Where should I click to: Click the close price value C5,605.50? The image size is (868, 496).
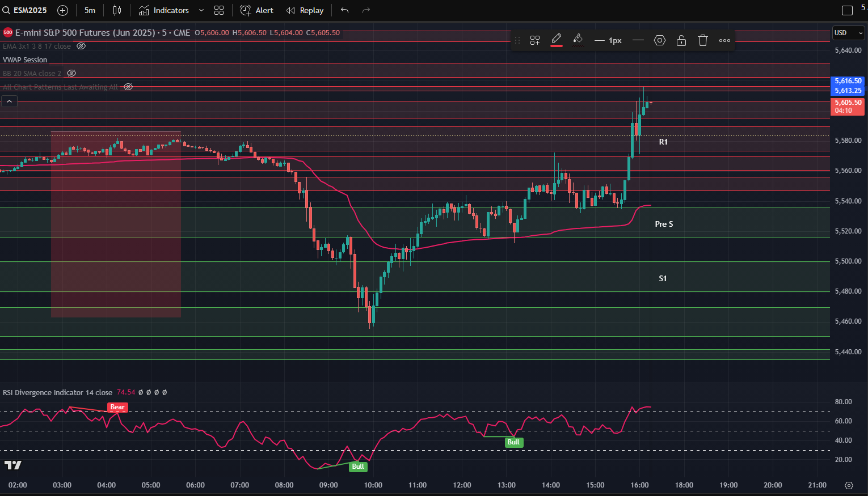point(323,33)
